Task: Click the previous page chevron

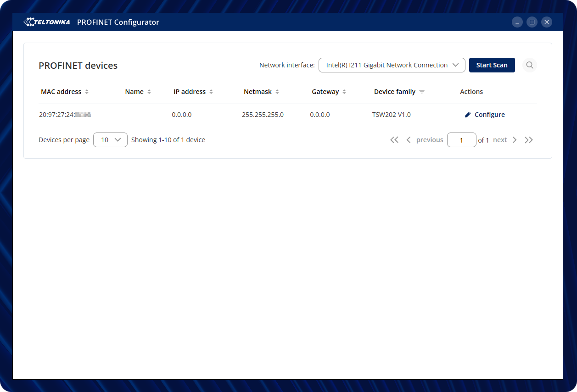Action: tap(409, 140)
